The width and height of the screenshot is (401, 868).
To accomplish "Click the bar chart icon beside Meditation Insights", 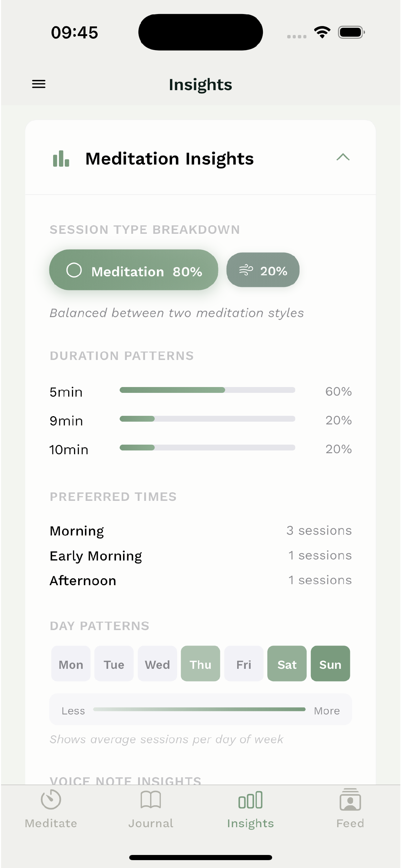I will [61, 159].
